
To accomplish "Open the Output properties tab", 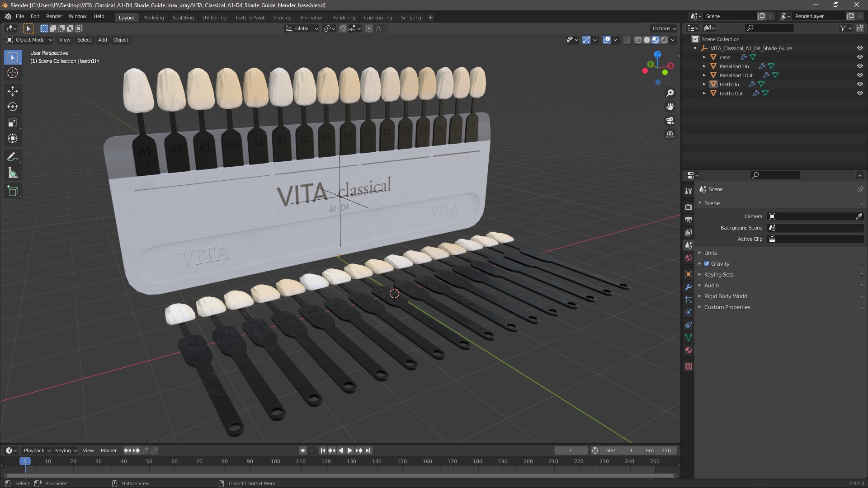I will (689, 220).
